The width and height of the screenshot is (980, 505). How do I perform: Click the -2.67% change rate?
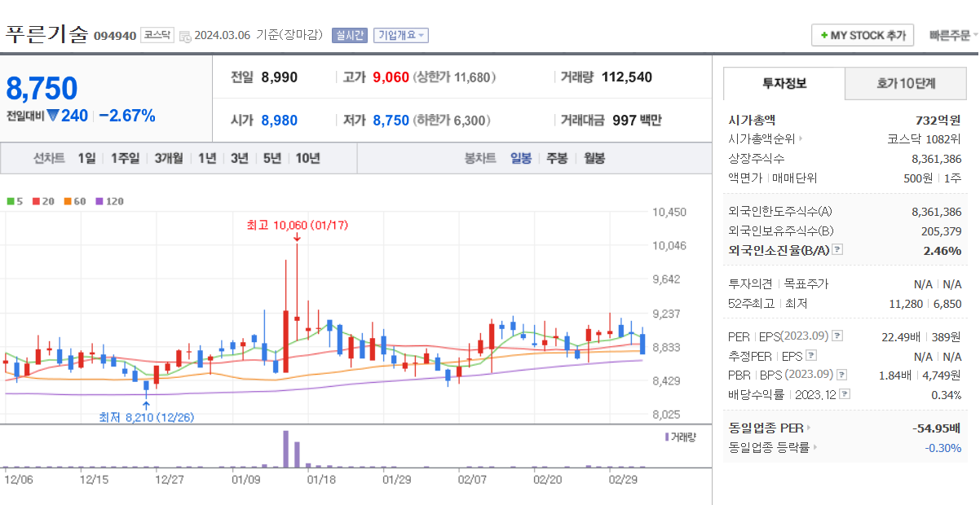[127, 116]
